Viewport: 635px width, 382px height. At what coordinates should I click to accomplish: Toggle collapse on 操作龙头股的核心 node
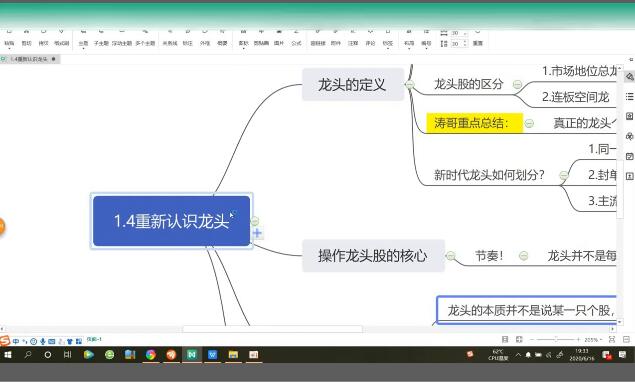tap(450, 256)
